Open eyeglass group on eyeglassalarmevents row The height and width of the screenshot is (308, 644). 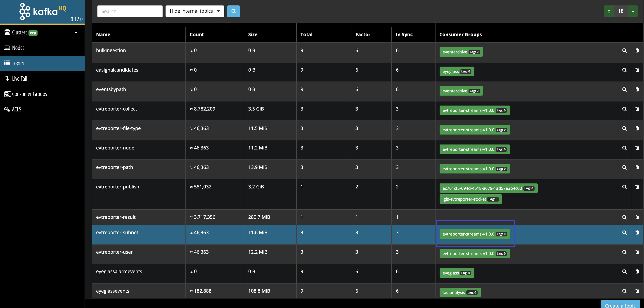click(457, 273)
